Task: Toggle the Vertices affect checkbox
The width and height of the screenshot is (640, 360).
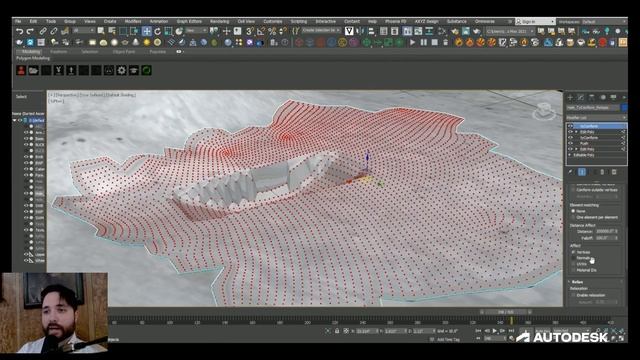Action: tap(573, 252)
